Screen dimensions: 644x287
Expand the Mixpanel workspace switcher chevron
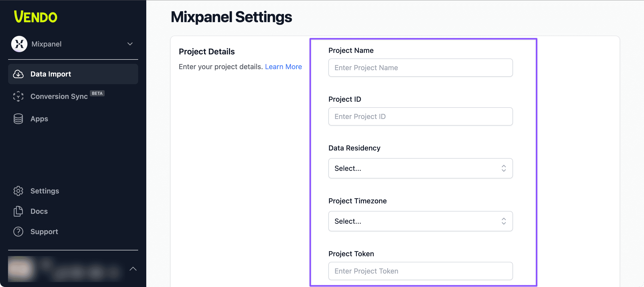click(130, 44)
